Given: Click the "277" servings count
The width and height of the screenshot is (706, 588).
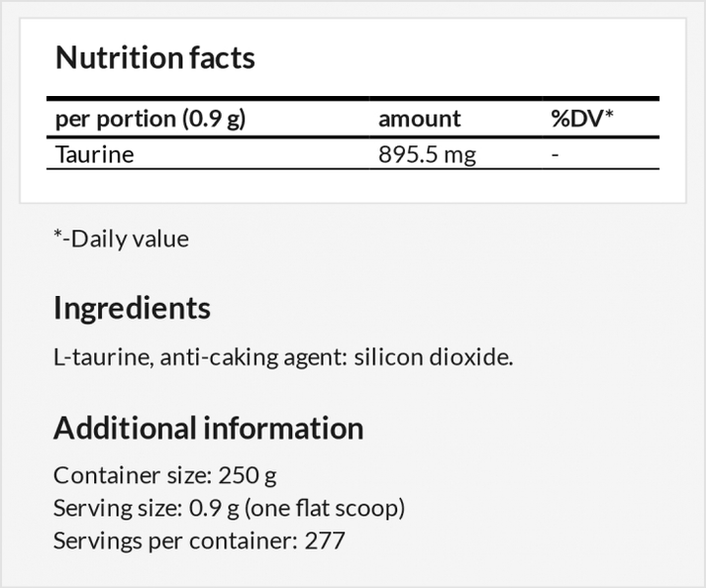Looking at the screenshot, I should (325, 541).
